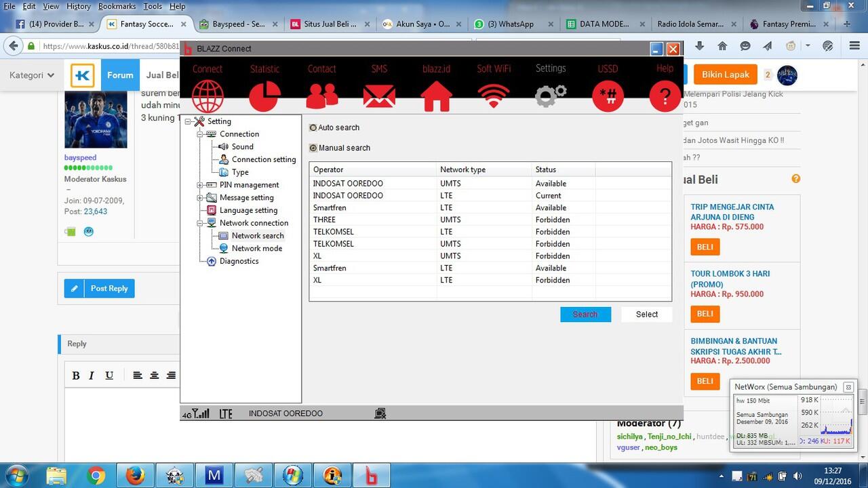This screenshot has height=488, width=868.
Task: Open Firefox from the Windows taskbar
Action: (135, 476)
